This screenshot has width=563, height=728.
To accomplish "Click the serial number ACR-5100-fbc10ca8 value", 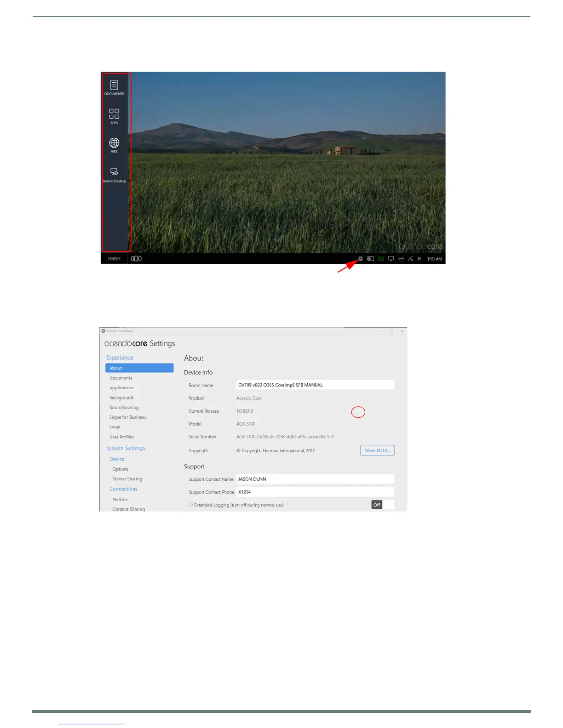I will 285,437.
